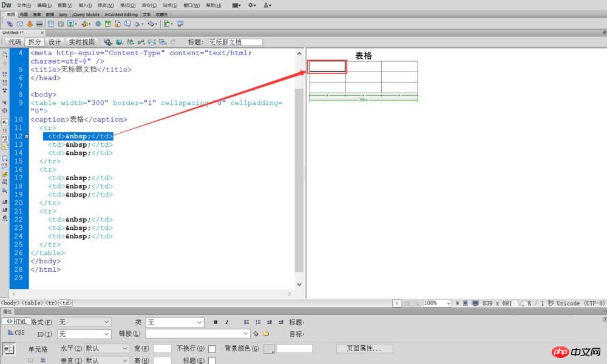Check browser compatibility icon
This screenshot has width=607, height=364.
click(152, 42)
